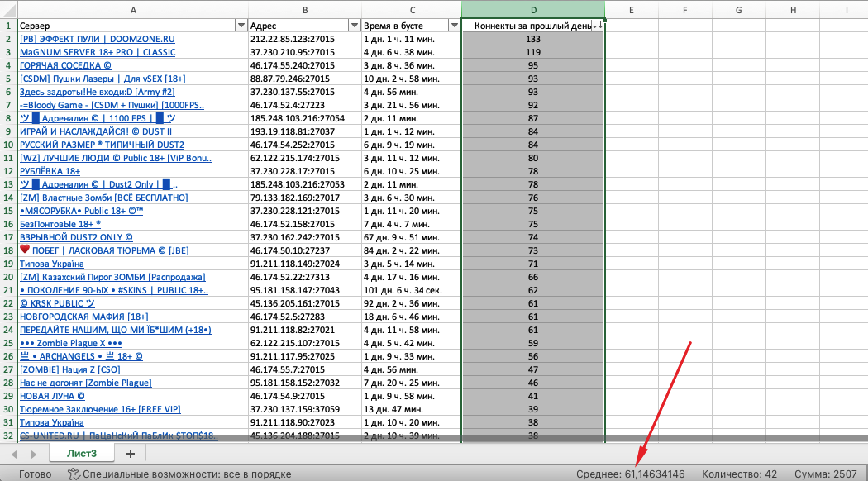This screenshot has height=481, width=868.
Task: Open link НОВГОРОДСКАЯ МАФИЯ [18+]
Action: pyautogui.click(x=84, y=317)
